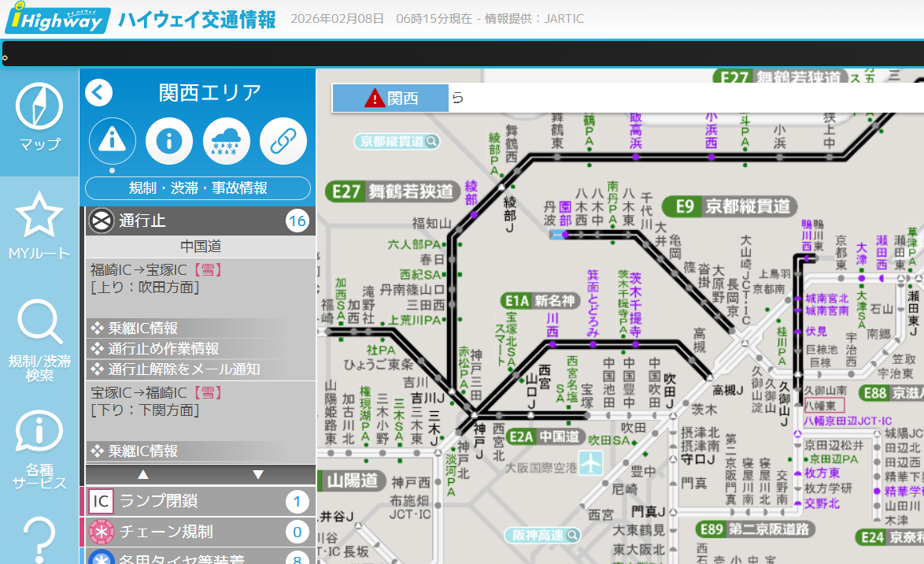Go back using the left arrow beside 関西エリア

click(99, 93)
